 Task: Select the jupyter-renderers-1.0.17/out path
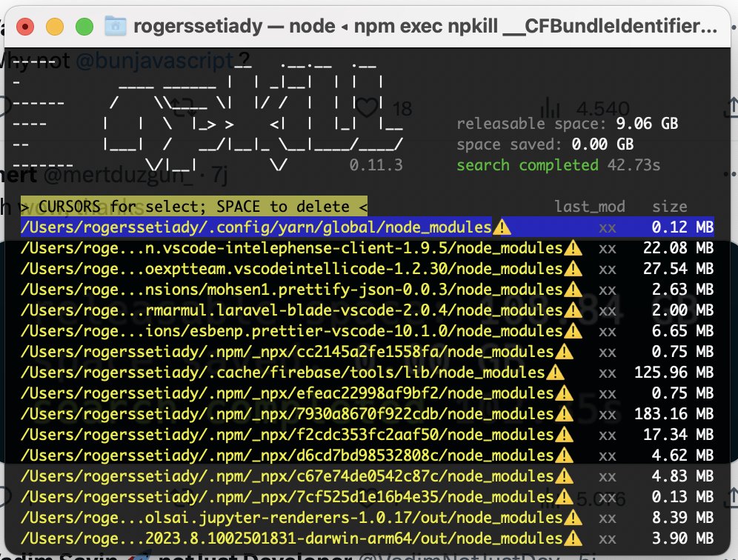click(x=292, y=517)
